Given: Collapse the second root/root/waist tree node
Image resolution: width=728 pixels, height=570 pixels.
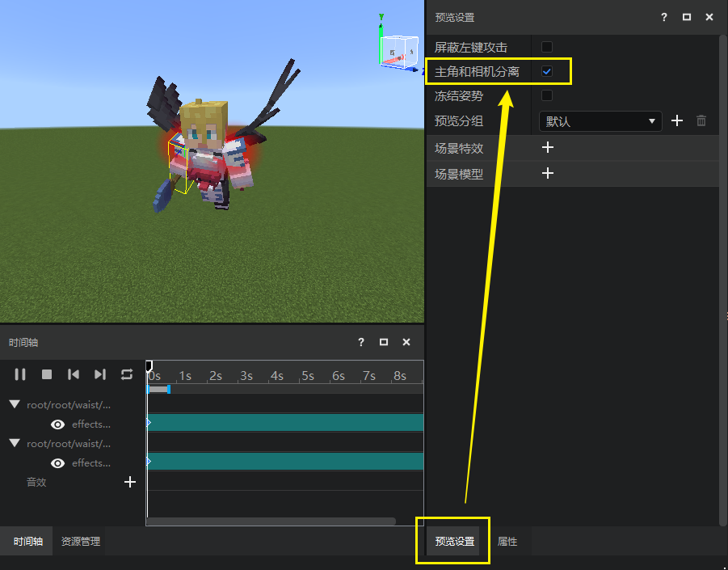Looking at the screenshot, I should coord(15,443).
